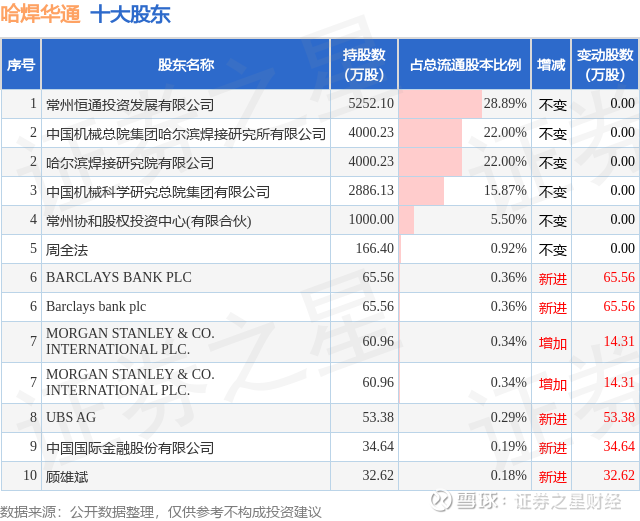640x521 pixels.
Task: Click the 5.50% proportion bar
Action: click(x=407, y=220)
